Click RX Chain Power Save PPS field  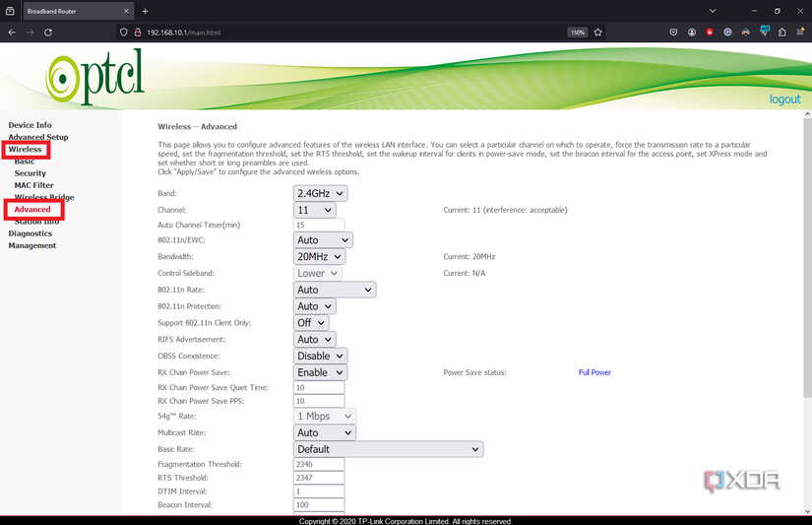point(319,401)
